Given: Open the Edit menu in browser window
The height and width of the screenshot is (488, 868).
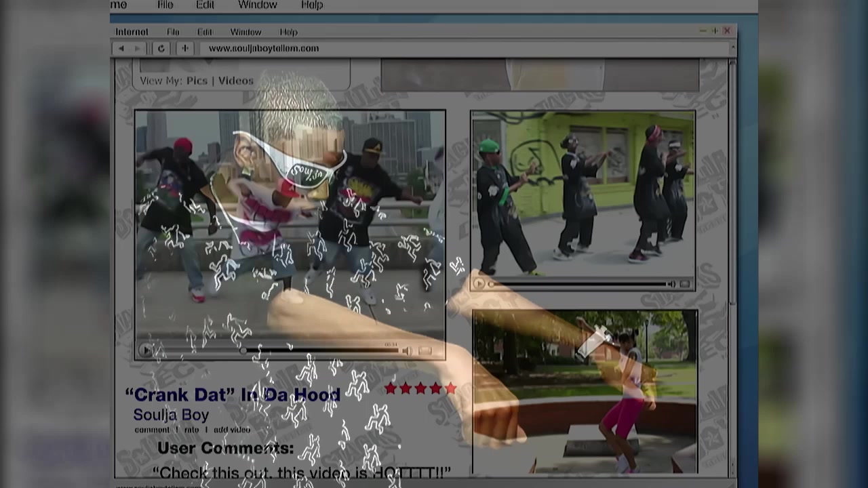Looking at the screenshot, I should [x=205, y=32].
